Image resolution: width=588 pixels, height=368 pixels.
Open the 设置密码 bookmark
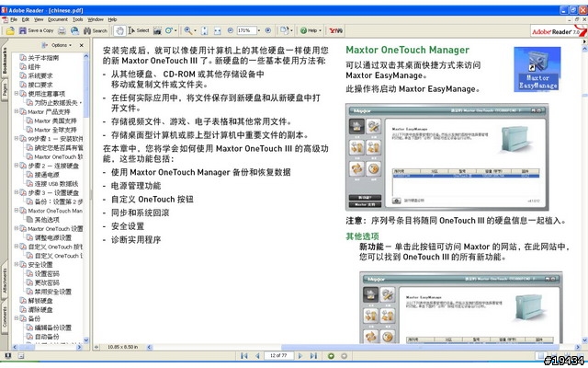(x=47, y=274)
